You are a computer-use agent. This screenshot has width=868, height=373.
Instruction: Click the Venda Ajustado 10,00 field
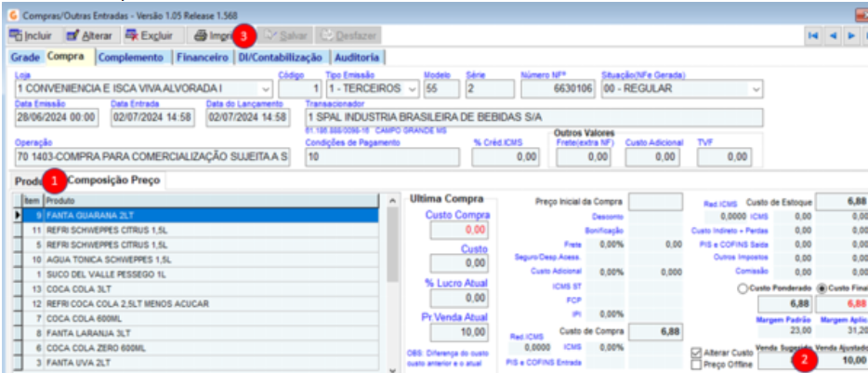point(842,360)
